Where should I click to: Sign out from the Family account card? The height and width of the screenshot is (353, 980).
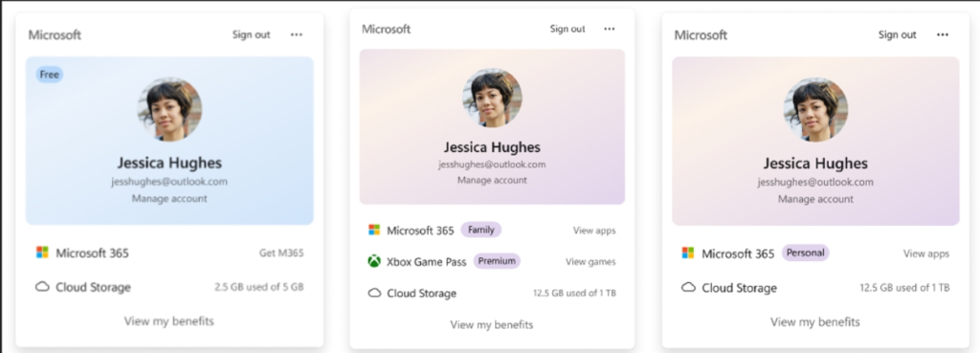568,29
